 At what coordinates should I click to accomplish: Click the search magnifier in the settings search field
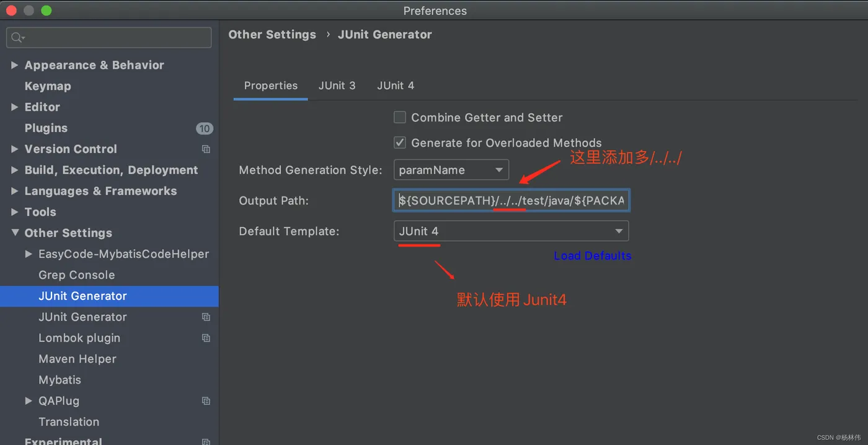coord(17,37)
